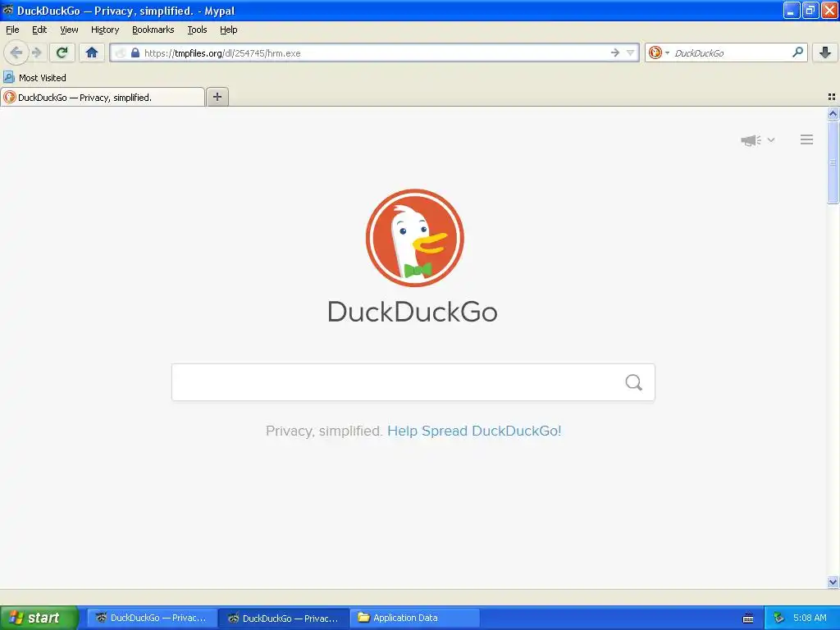
Task: Open the home page button
Action: [x=92, y=52]
